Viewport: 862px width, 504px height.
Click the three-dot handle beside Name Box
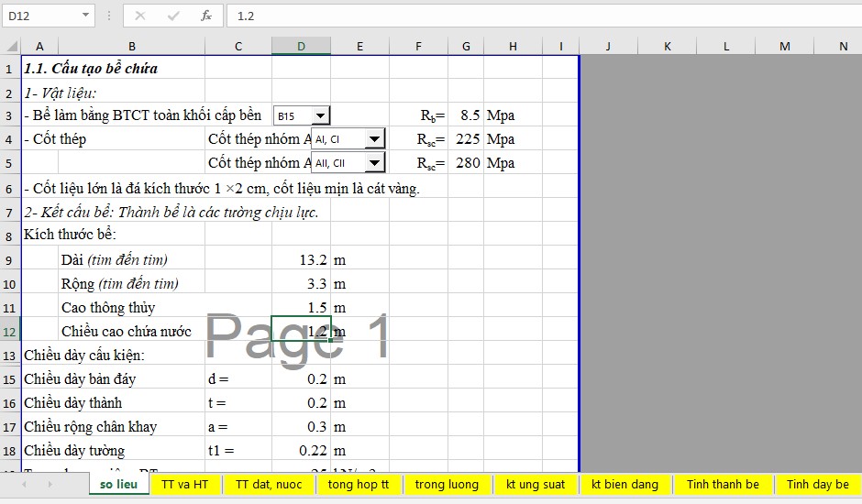[x=109, y=16]
